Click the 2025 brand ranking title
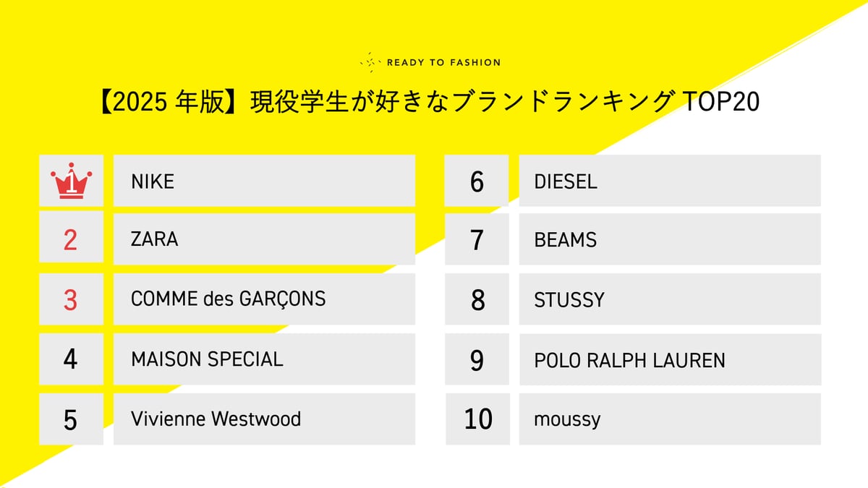 (427, 103)
